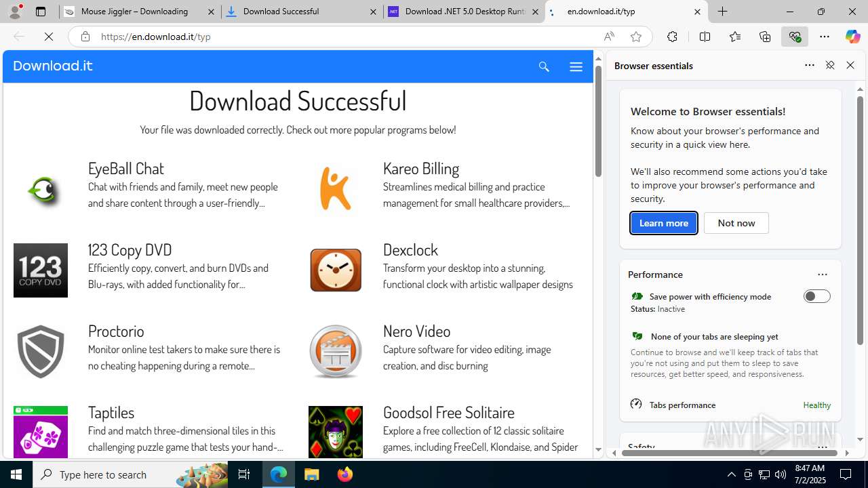Click the page vertical scrollbar thumb
This screenshot has width=868, height=488.
(598, 122)
